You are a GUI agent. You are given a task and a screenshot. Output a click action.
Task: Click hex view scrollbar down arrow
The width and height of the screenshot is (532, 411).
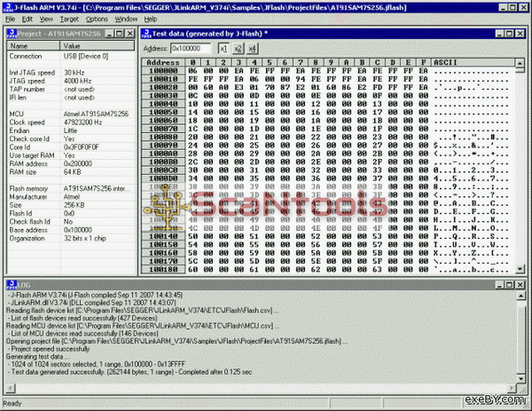(520, 269)
